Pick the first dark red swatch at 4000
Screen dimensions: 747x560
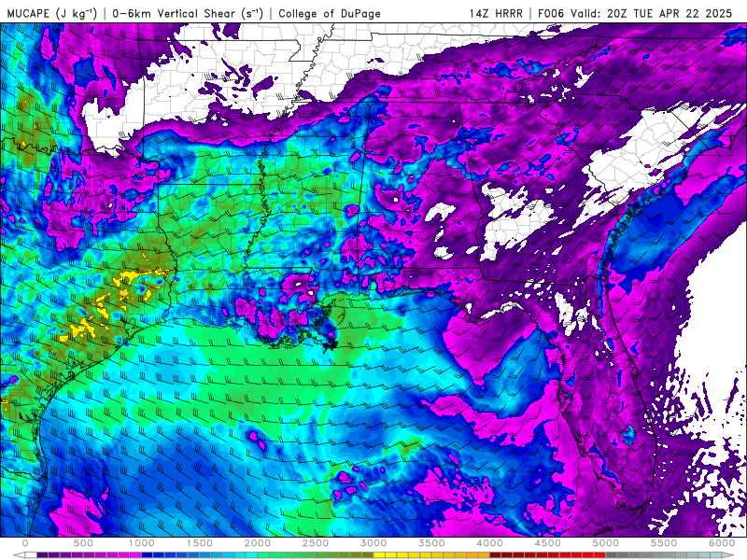496,554
